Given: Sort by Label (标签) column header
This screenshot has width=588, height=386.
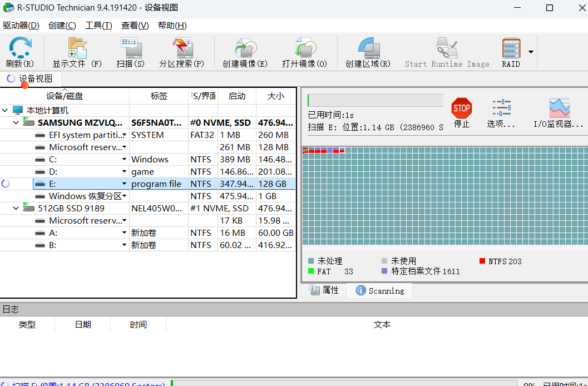Looking at the screenshot, I should tap(159, 96).
